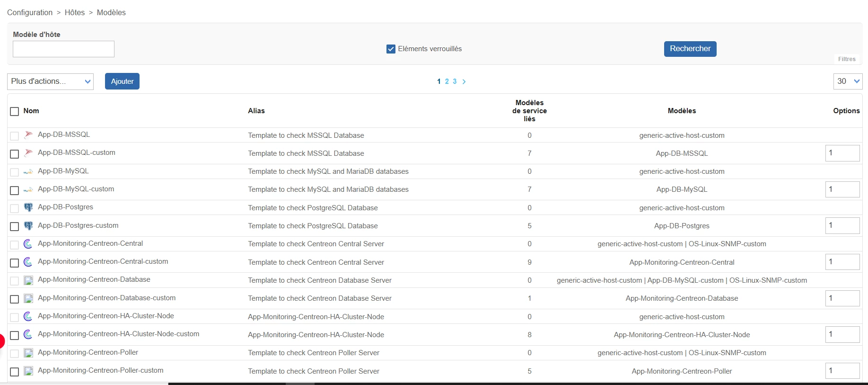The width and height of the screenshot is (868, 385).
Task: Open the App-DB-MySQL-custom template link
Action: coord(76,189)
